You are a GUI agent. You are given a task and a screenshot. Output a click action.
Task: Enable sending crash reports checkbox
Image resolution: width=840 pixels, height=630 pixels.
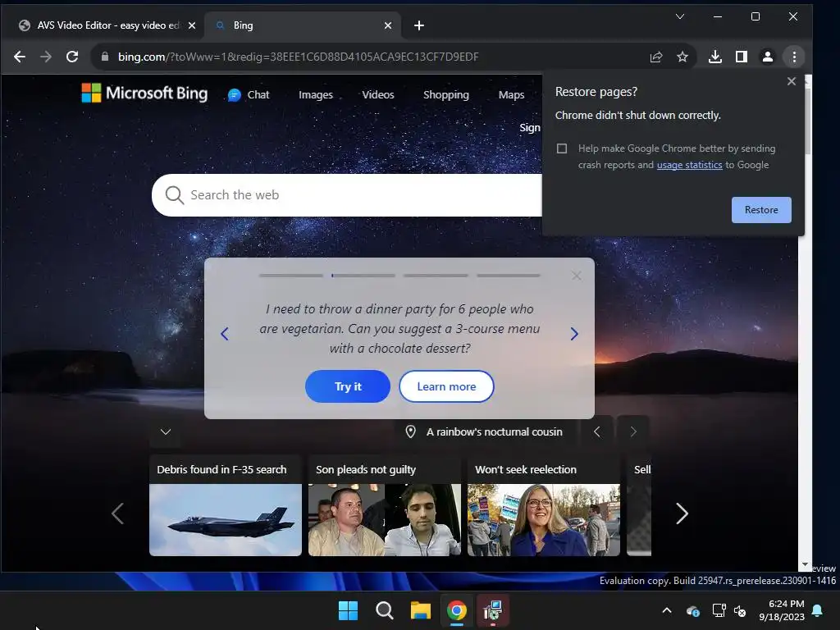pos(561,148)
